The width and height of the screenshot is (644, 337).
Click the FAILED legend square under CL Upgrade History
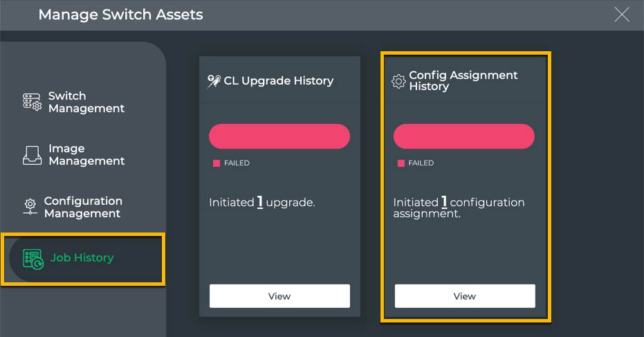[217, 163]
